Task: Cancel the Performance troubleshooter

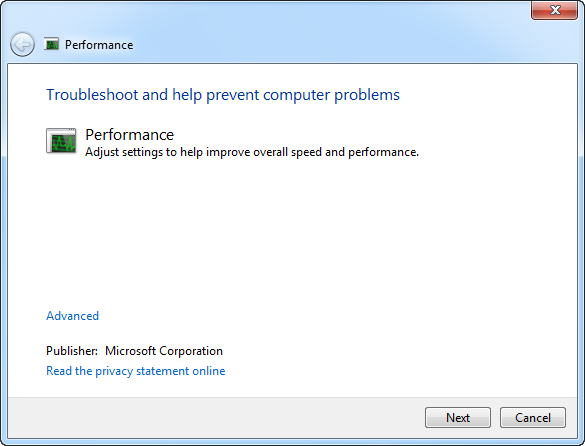Action: click(x=533, y=417)
